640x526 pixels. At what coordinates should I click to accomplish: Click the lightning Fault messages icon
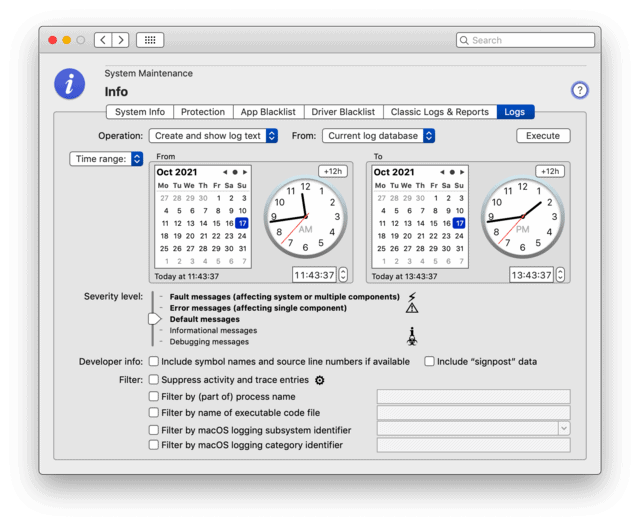tap(412, 297)
